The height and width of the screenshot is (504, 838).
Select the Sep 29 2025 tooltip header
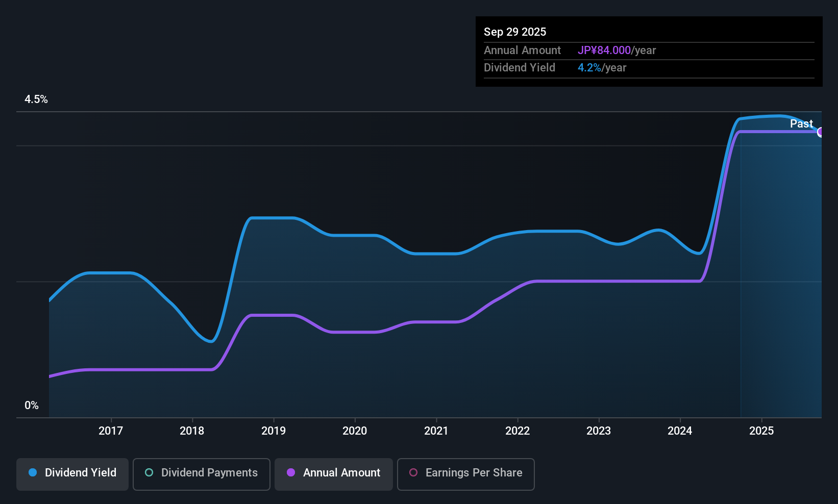(515, 32)
